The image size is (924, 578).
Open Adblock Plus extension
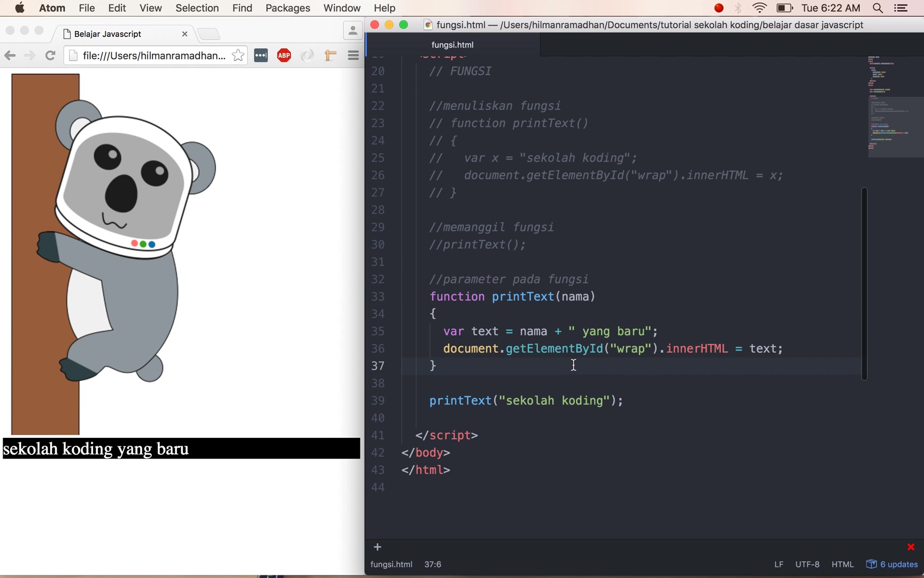click(284, 55)
